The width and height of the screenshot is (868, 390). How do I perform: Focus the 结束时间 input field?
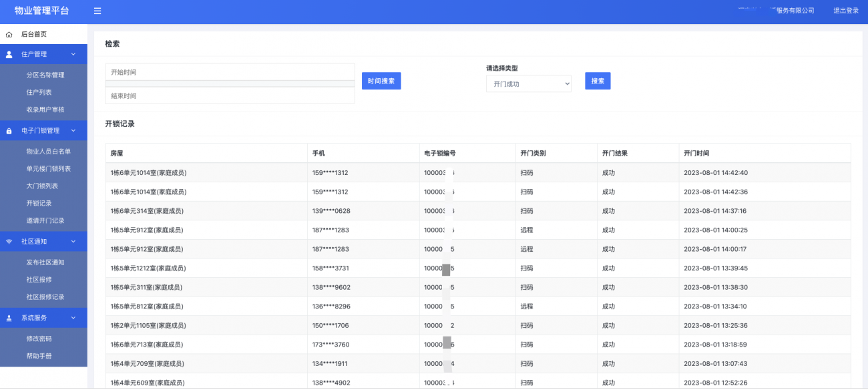[230, 95]
